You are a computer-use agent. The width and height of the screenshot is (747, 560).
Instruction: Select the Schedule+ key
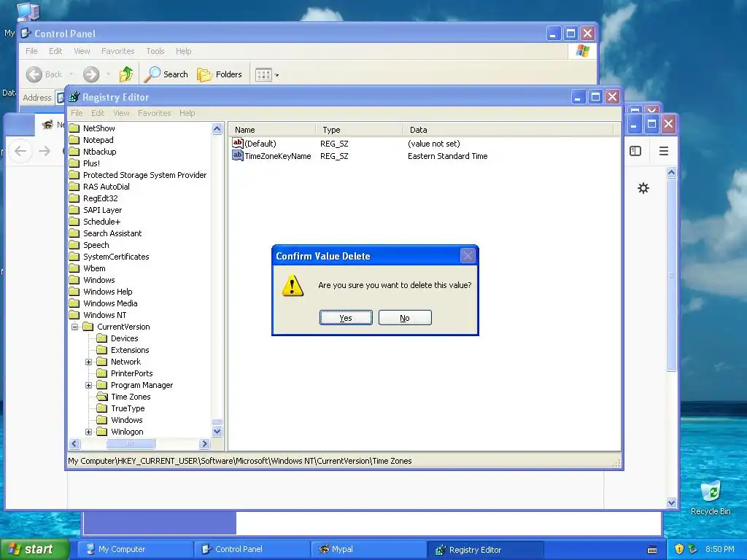102,222
